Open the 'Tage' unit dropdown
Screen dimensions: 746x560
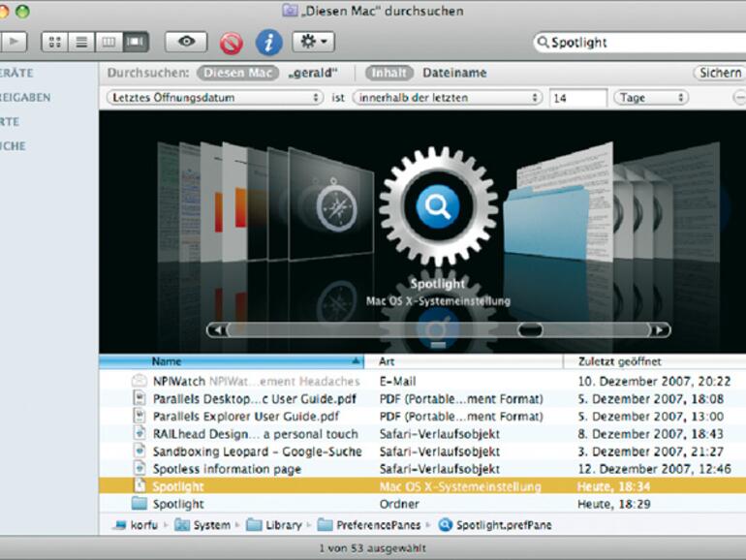(651, 98)
